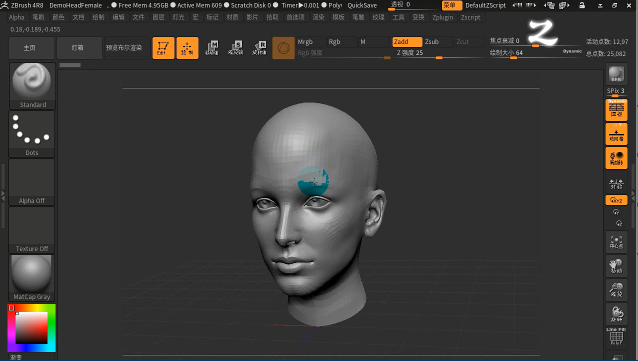This screenshot has height=361, width=638.
Task: Toggle the PolyF wireframe grid button
Action: click(616, 337)
